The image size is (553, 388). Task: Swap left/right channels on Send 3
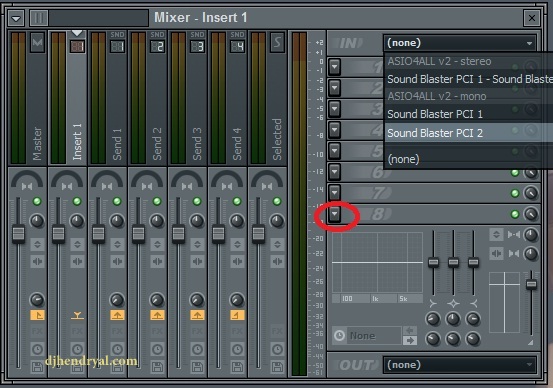click(197, 261)
